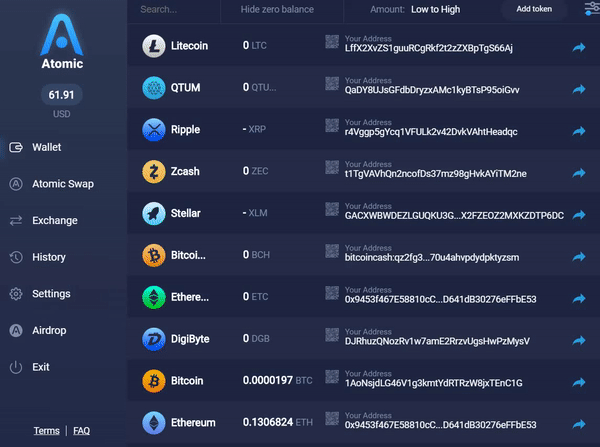
Task: Click the Ethereum Classic 0x9453f467... address
Action: coord(440,299)
